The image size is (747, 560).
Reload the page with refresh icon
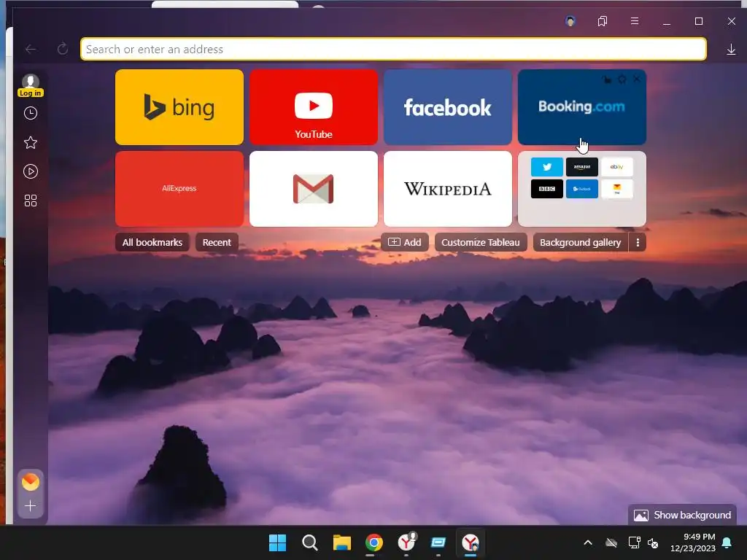(x=63, y=49)
